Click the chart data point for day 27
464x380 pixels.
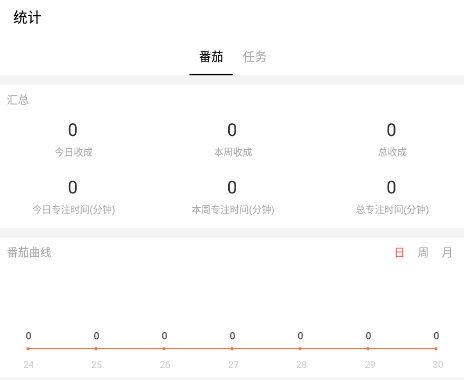(232, 349)
